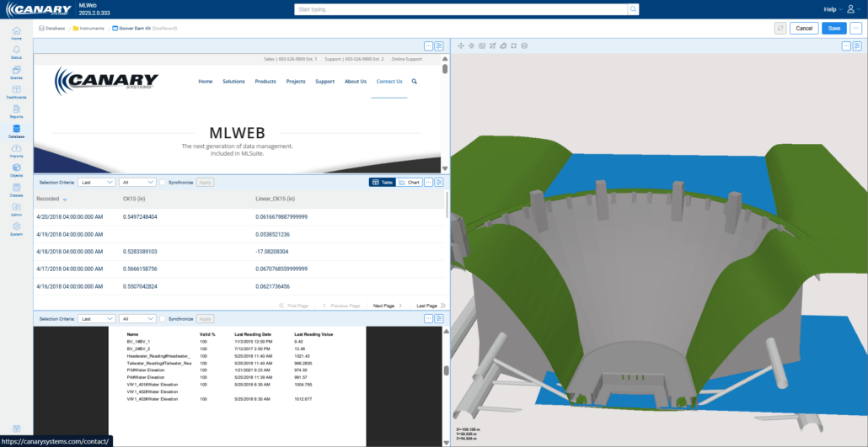
Task: Enable Synchronize checkbox in the data table panel
Action: point(163,182)
